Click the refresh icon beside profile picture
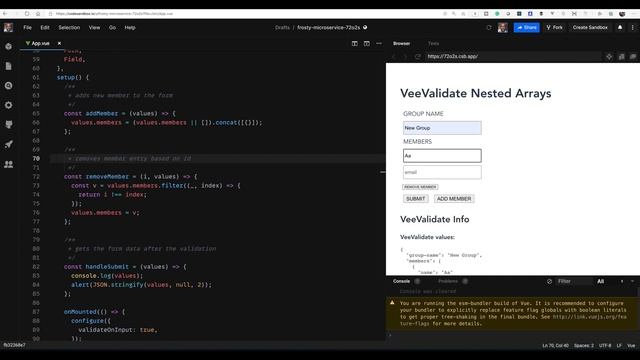The image size is (640, 360). (489, 27)
